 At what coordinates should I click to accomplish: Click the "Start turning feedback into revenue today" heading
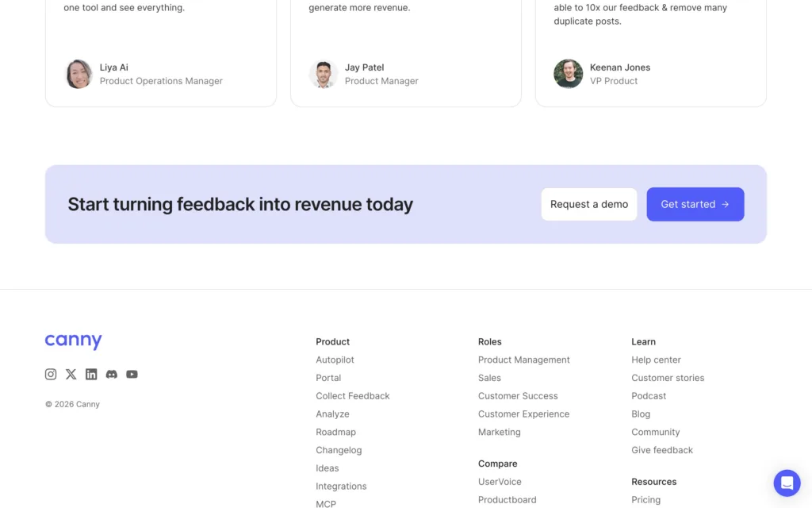(240, 204)
